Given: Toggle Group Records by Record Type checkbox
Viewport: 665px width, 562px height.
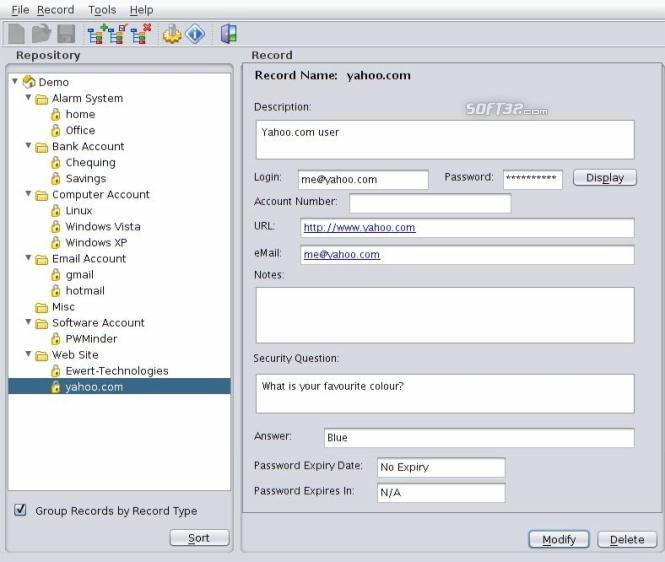Looking at the screenshot, I should point(20,510).
